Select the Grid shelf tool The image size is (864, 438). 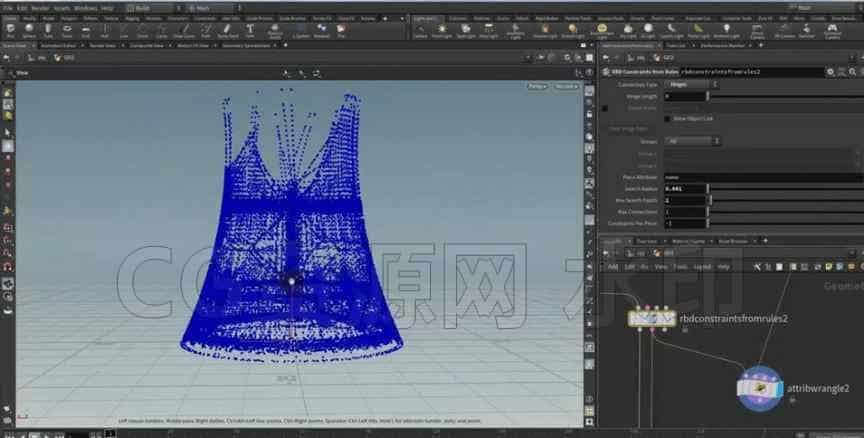pyautogui.click(x=86, y=30)
